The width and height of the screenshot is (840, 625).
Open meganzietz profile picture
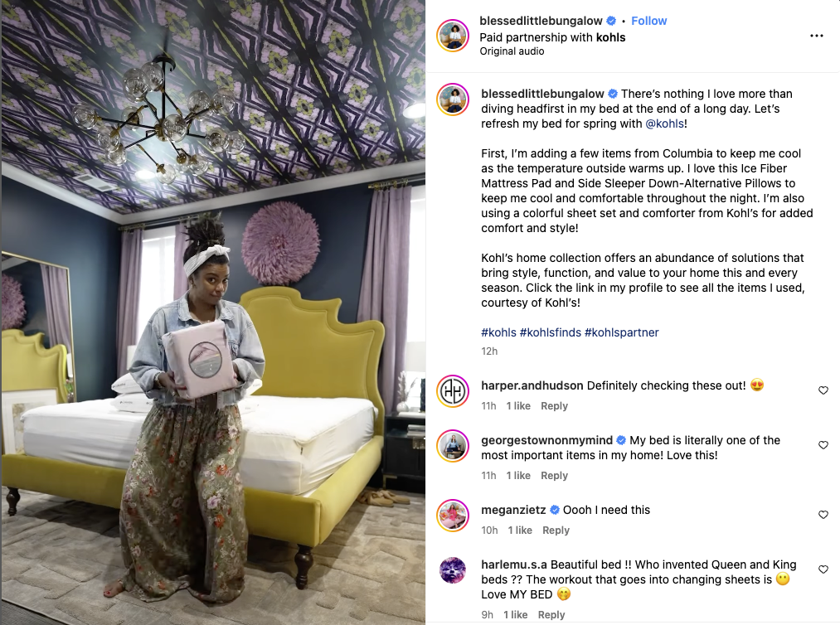[x=453, y=516]
